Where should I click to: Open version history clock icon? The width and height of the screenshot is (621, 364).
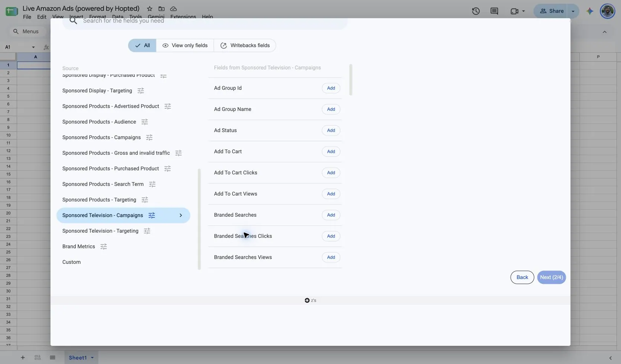[476, 11]
